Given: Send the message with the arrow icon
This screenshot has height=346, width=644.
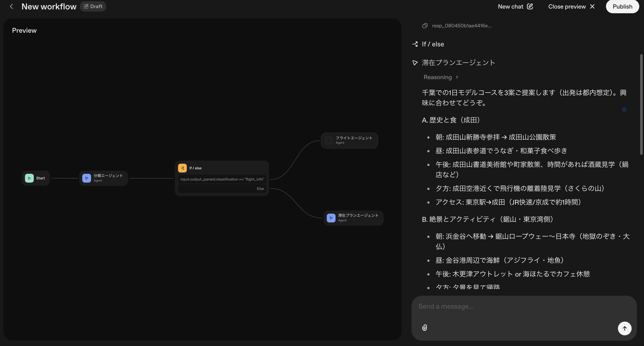Looking at the screenshot, I should point(624,328).
